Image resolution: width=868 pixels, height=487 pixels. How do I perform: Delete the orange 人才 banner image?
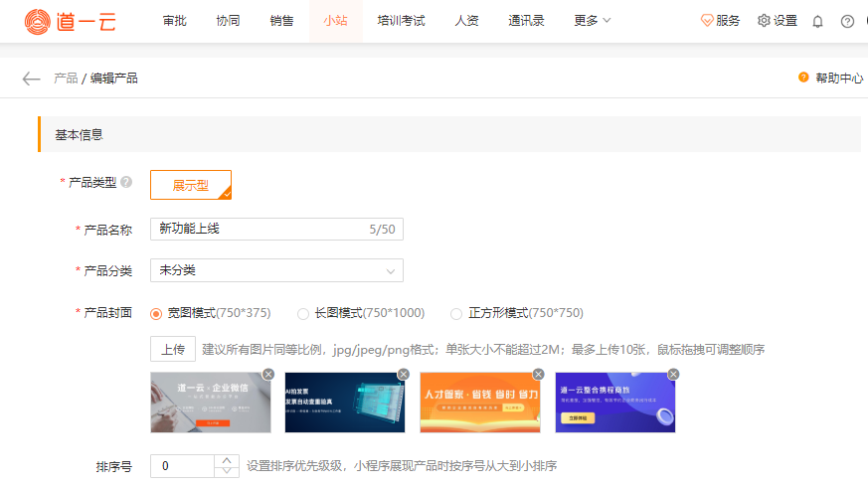pos(538,374)
